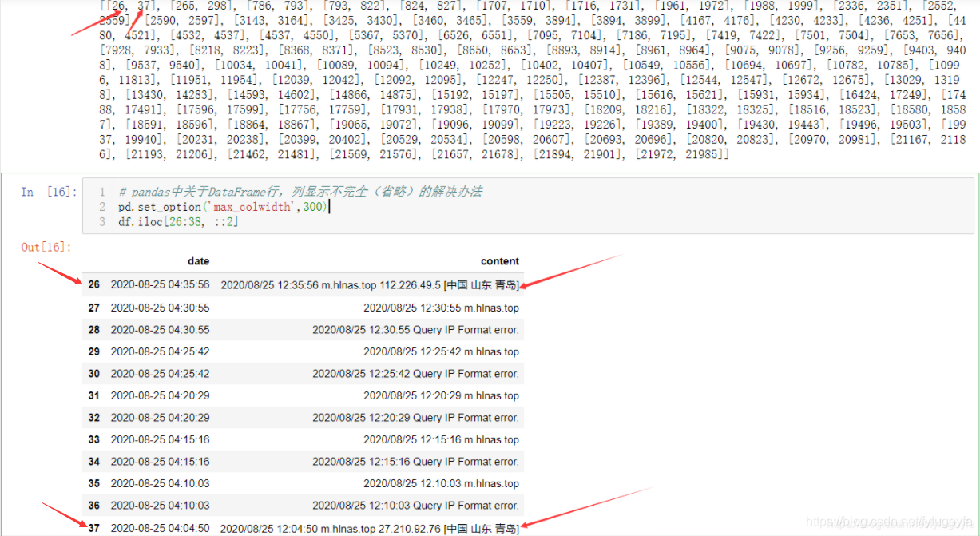Click content '12:20:29 m.hlnas.top'
Viewport: 980px width, 536px height.
point(441,395)
